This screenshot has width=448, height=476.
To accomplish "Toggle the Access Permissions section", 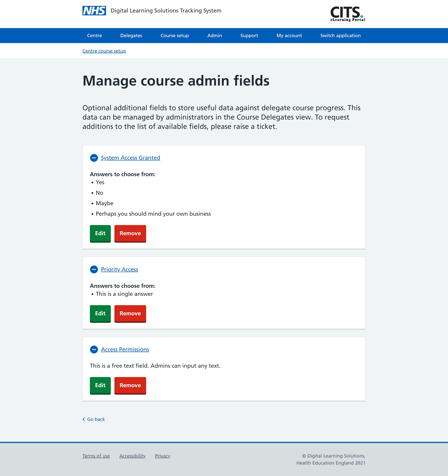I will [125, 349].
